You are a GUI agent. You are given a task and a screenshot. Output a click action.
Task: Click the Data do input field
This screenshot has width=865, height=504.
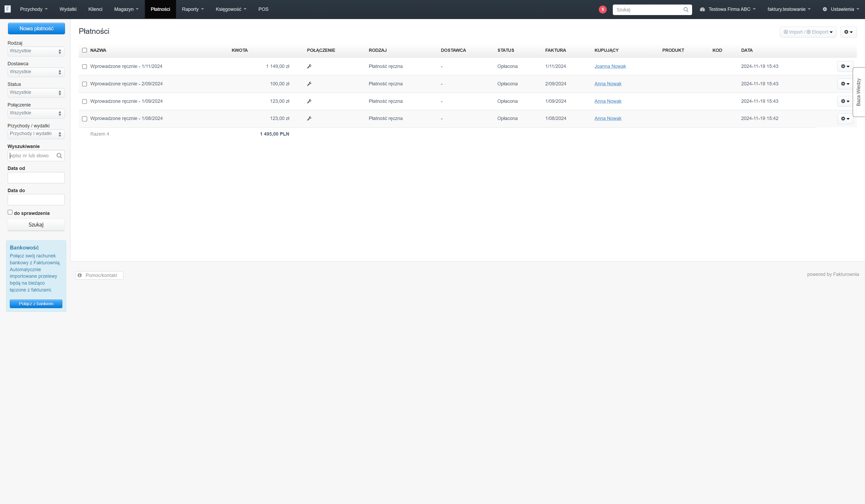click(x=36, y=200)
